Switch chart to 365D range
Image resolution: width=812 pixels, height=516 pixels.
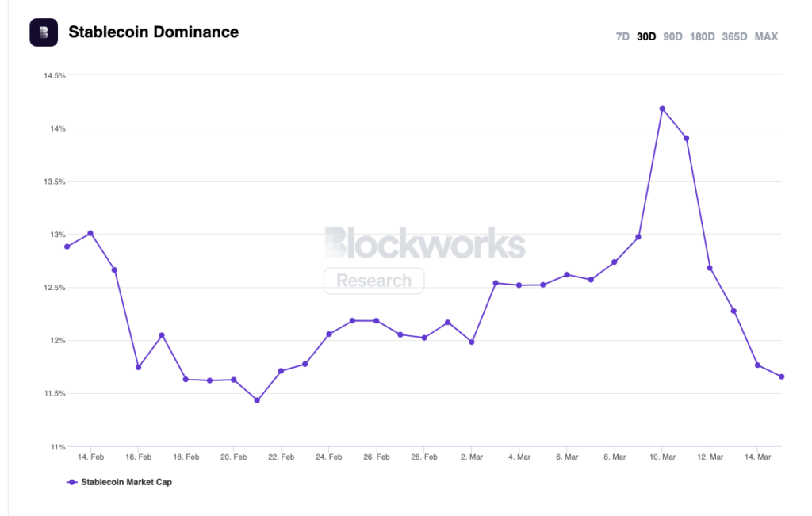734,36
